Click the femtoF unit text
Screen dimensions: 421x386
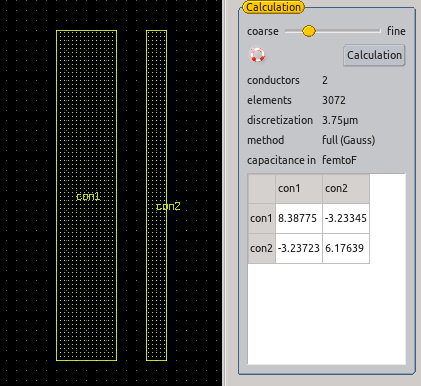(x=339, y=160)
